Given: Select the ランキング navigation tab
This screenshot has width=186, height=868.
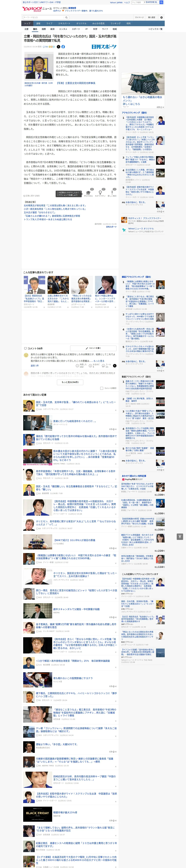Looking at the screenshot, I should [115, 24].
